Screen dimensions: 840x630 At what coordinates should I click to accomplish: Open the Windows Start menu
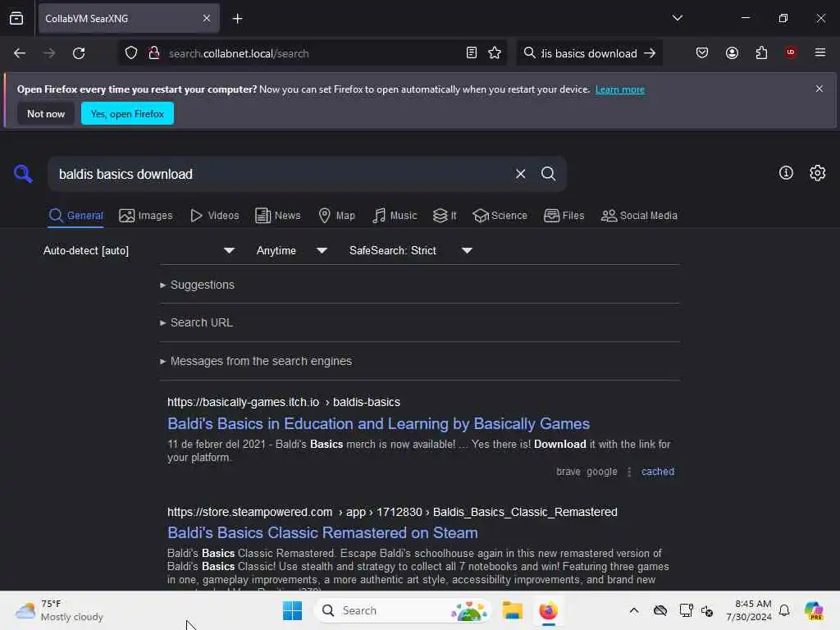tap(293, 610)
